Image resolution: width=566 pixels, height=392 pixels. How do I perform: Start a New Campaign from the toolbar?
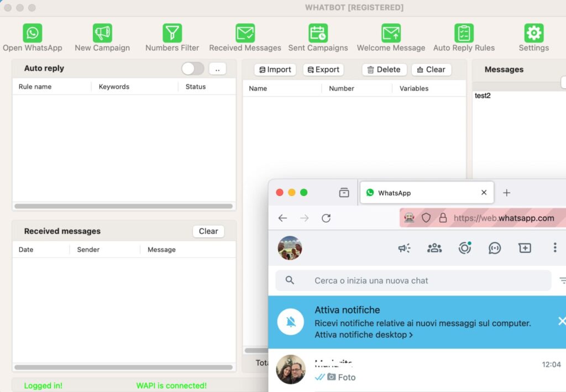pos(102,33)
